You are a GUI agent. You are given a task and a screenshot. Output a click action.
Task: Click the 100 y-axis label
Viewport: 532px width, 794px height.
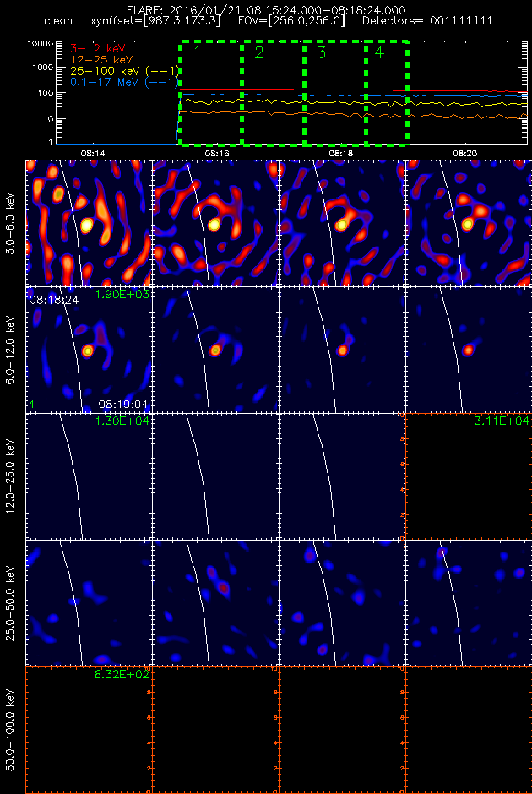point(46,93)
